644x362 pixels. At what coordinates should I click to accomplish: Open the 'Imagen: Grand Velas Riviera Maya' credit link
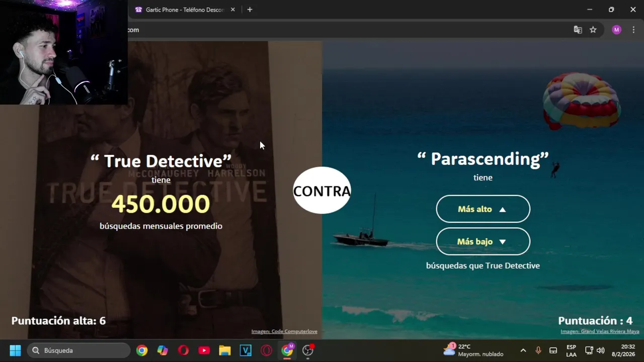click(x=600, y=331)
